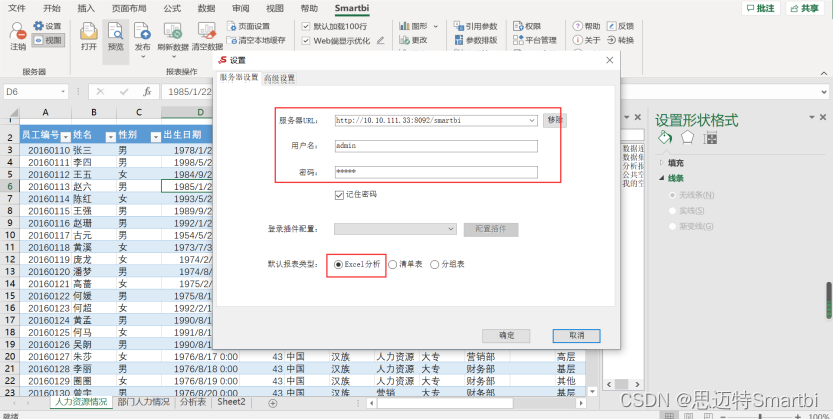Click the 取消 button in dialog
This screenshot has height=419, width=833.
pyautogui.click(x=576, y=336)
